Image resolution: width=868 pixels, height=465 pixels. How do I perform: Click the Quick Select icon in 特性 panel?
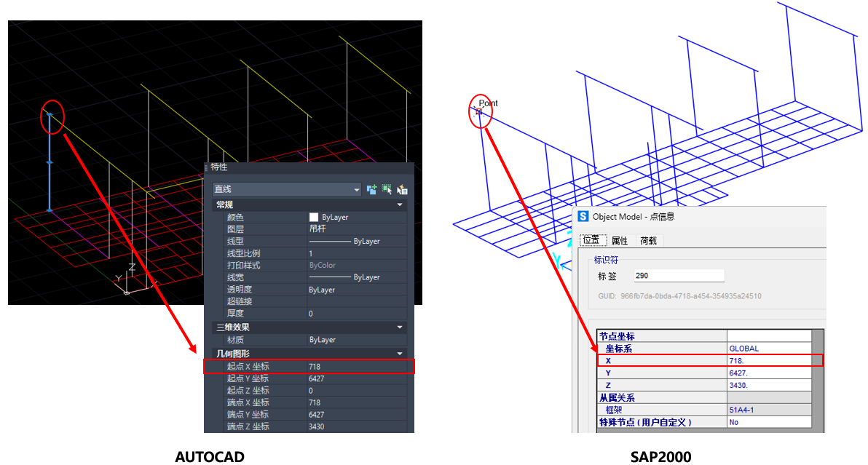click(x=402, y=189)
